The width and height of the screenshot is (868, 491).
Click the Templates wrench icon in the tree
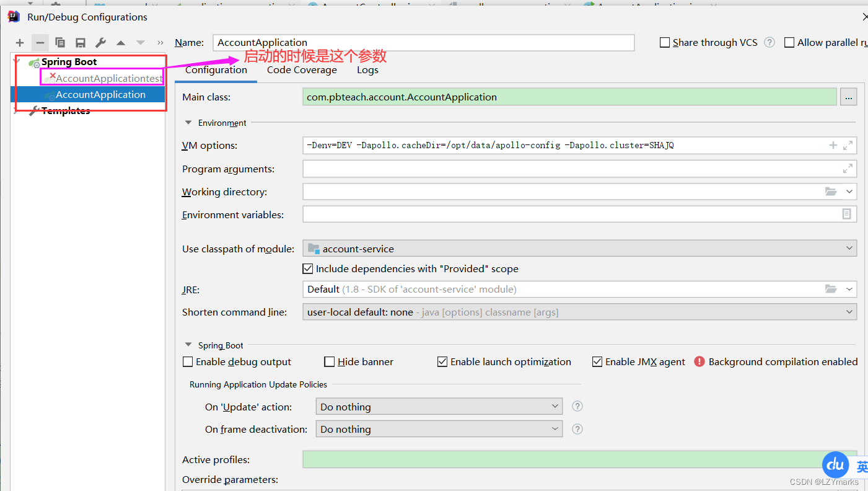(x=34, y=111)
